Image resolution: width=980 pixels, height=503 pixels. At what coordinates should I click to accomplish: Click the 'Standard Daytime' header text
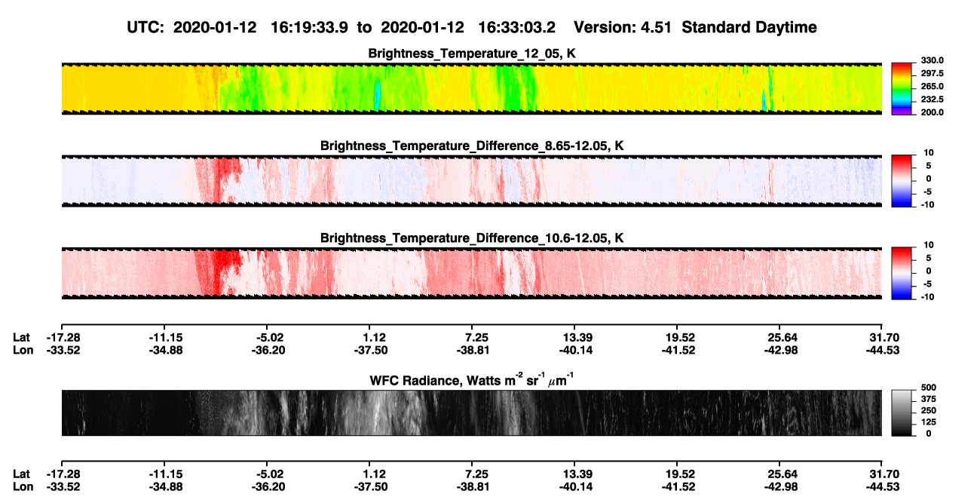click(x=748, y=28)
